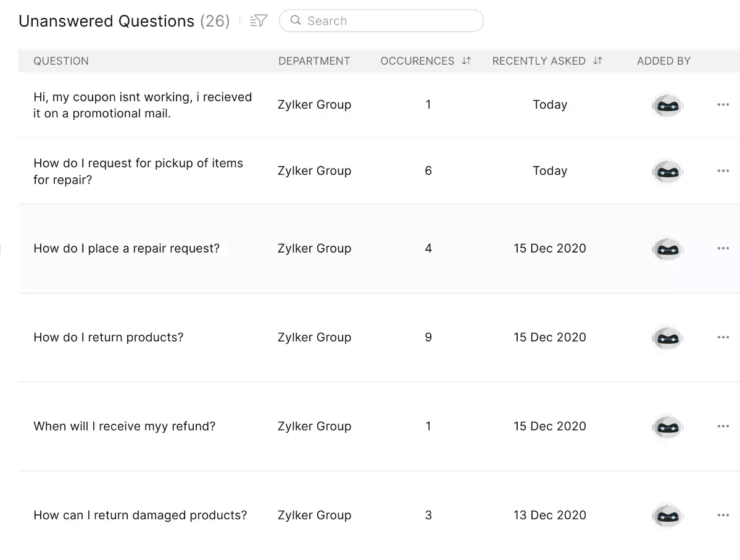Open question 'How do I place a repair request?'
Screen dimensions: 740x560
pos(127,249)
